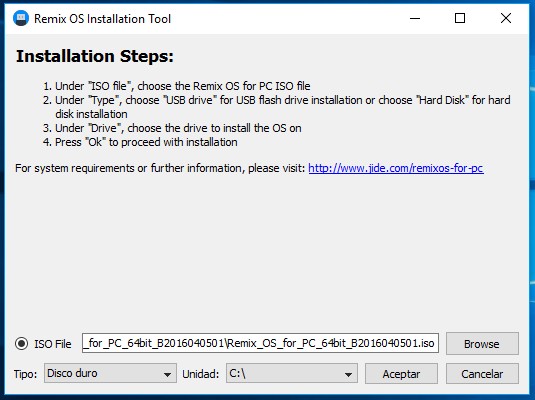Click the window title text Remix OS Installation Tool

click(102, 19)
